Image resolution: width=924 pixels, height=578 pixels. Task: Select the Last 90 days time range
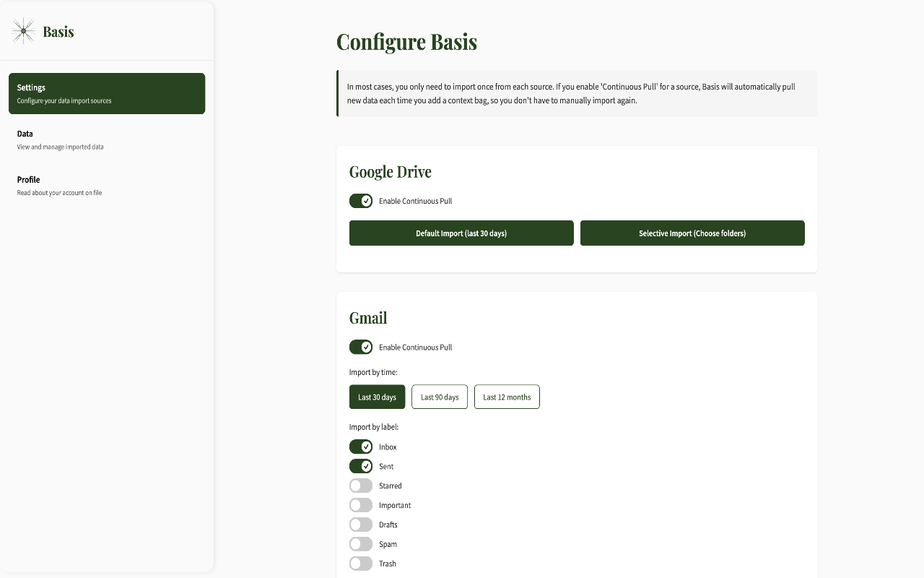[x=439, y=397]
